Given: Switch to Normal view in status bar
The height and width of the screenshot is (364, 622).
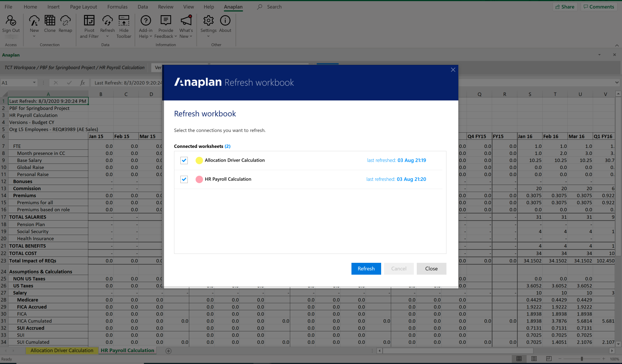Looking at the screenshot, I should (519, 359).
